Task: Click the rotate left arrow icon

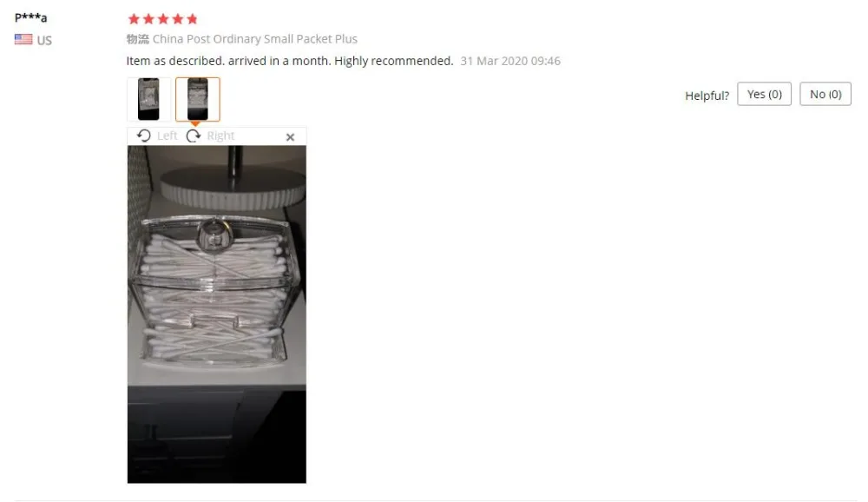Action: tap(143, 135)
